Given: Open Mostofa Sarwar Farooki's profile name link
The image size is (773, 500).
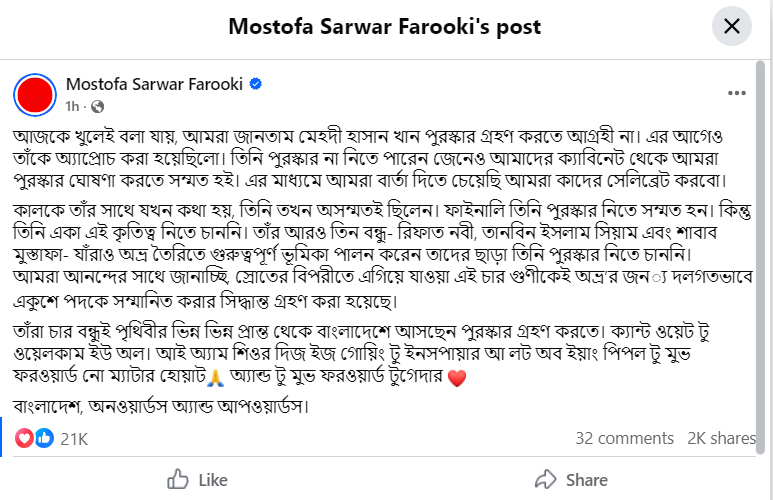Looking at the screenshot, I should tap(154, 84).
